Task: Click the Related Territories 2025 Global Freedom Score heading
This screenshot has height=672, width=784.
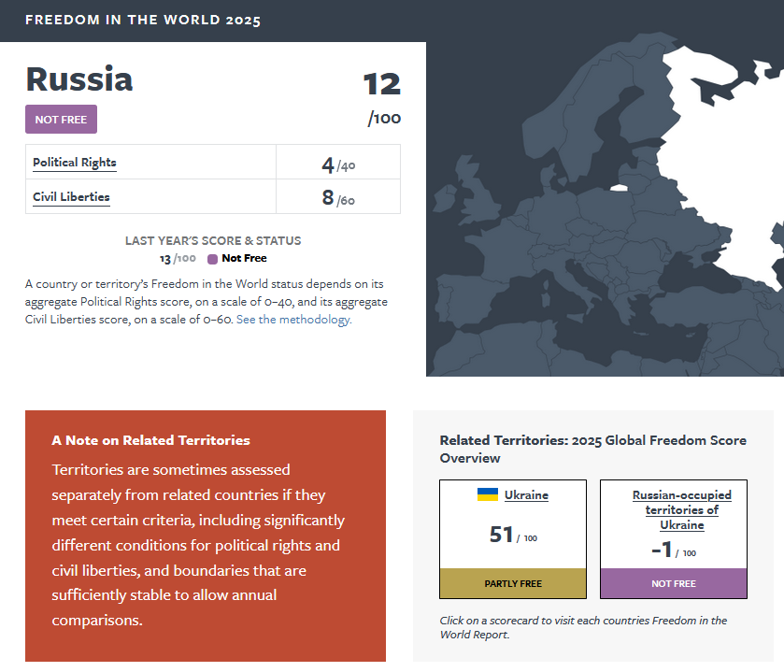Action: point(593,449)
